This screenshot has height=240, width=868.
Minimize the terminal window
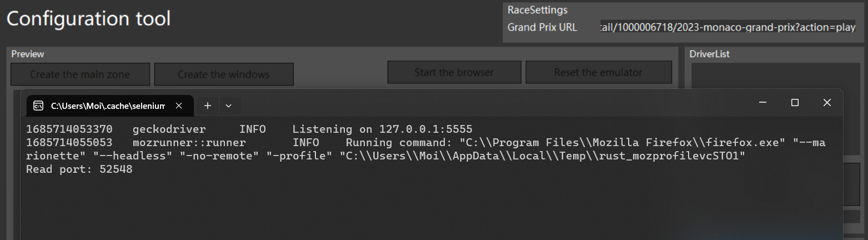(x=763, y=103)
